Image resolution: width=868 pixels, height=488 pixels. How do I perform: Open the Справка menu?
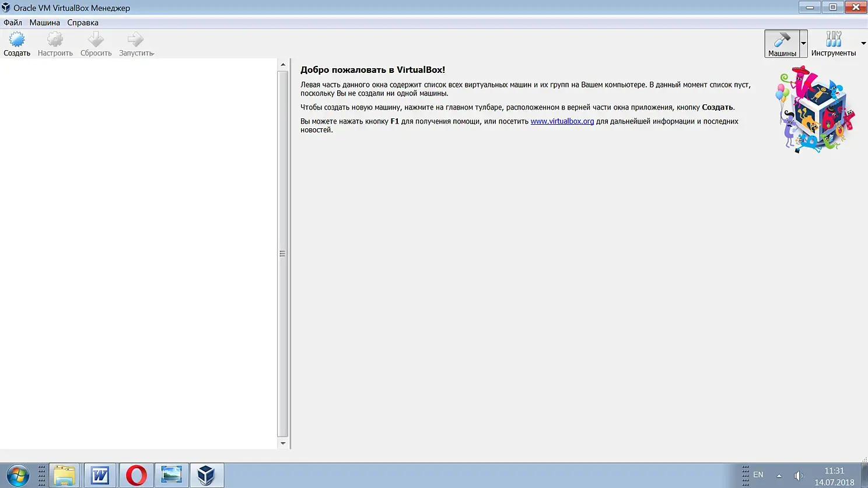(x=83, y=23)
